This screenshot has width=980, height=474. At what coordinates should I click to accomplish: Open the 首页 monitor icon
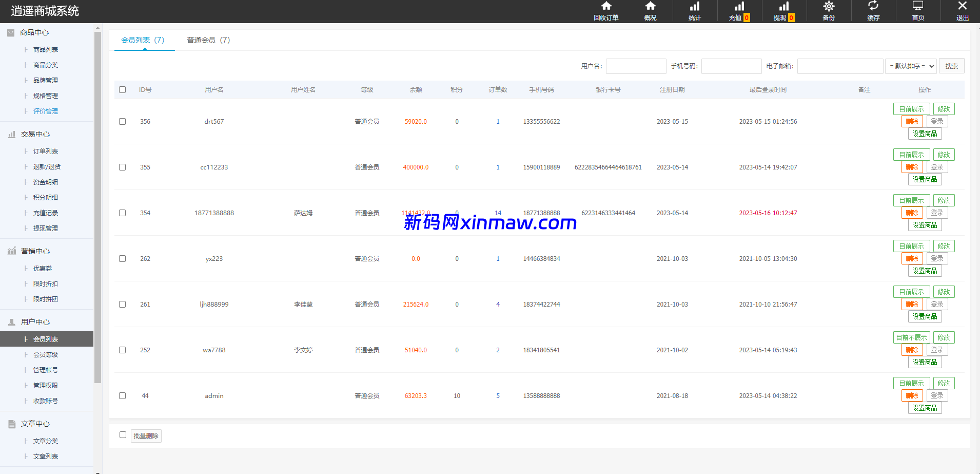point(918,7)
